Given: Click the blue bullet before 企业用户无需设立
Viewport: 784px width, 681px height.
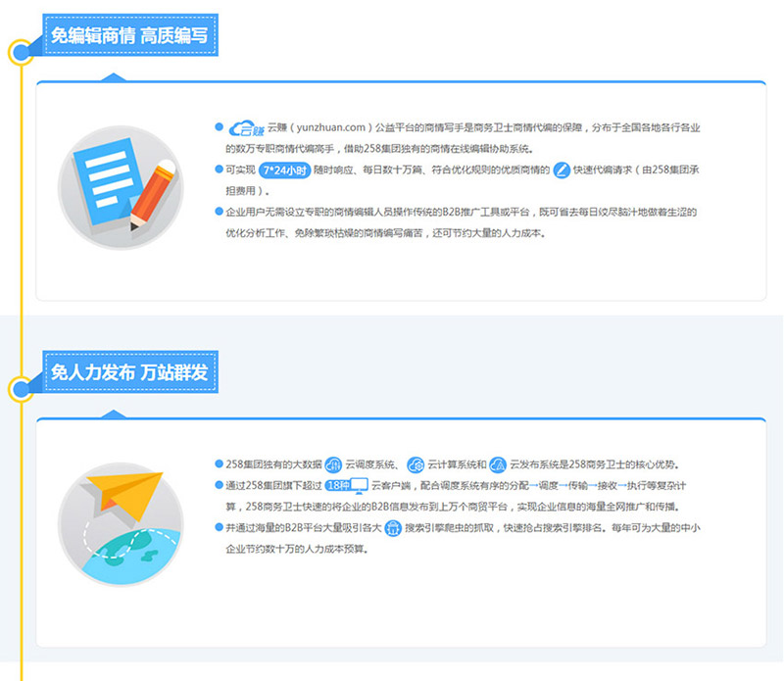Looking at the screenshot, I should tap(219, 212).
